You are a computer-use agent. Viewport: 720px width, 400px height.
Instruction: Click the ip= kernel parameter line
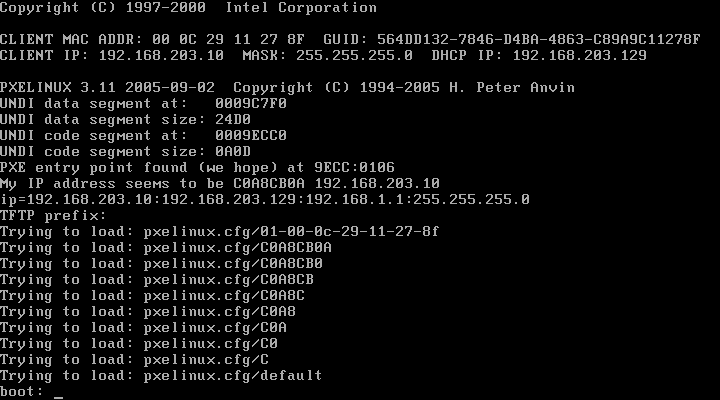264,199
